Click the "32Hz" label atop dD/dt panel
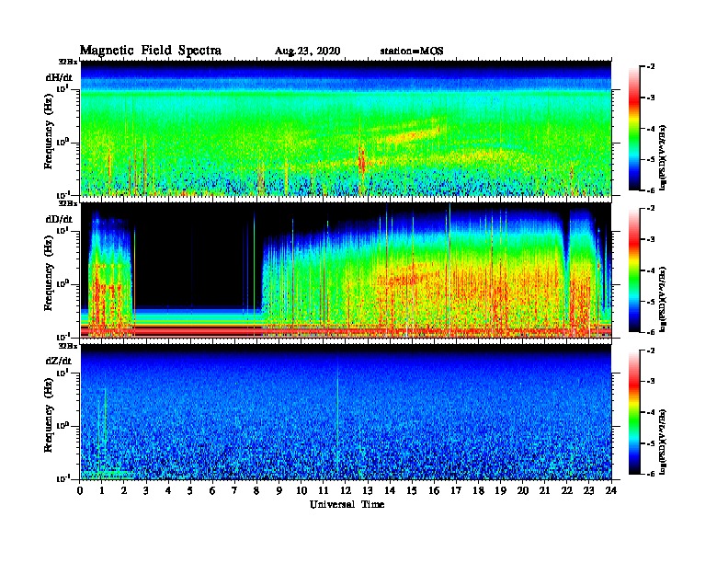 tap(68, 203)
